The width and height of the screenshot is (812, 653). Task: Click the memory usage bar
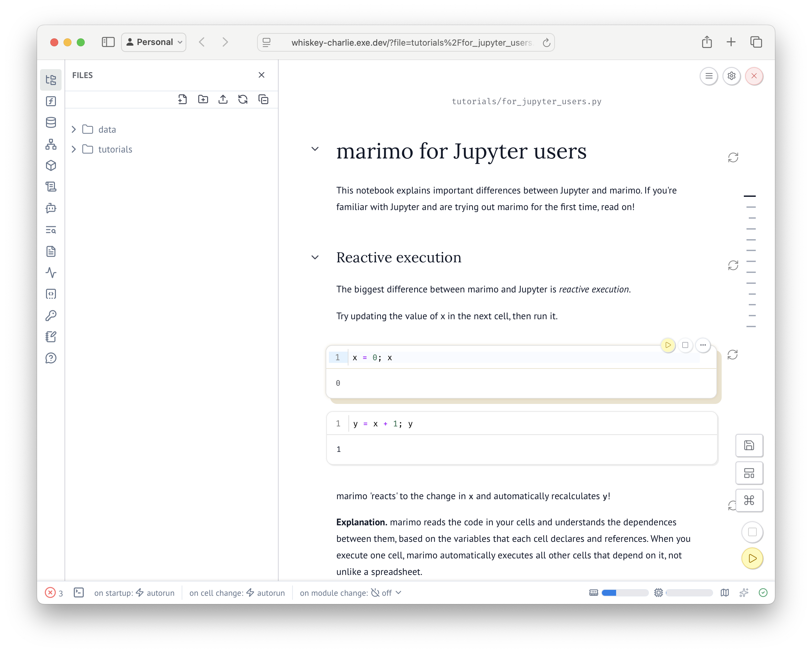624,593
